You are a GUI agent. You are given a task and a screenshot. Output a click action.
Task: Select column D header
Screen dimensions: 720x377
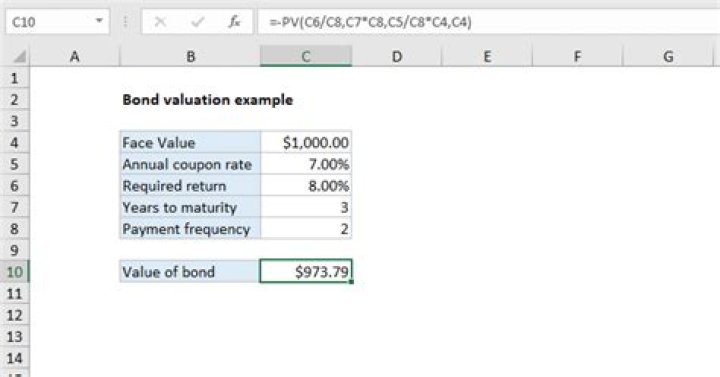point(397,56)
